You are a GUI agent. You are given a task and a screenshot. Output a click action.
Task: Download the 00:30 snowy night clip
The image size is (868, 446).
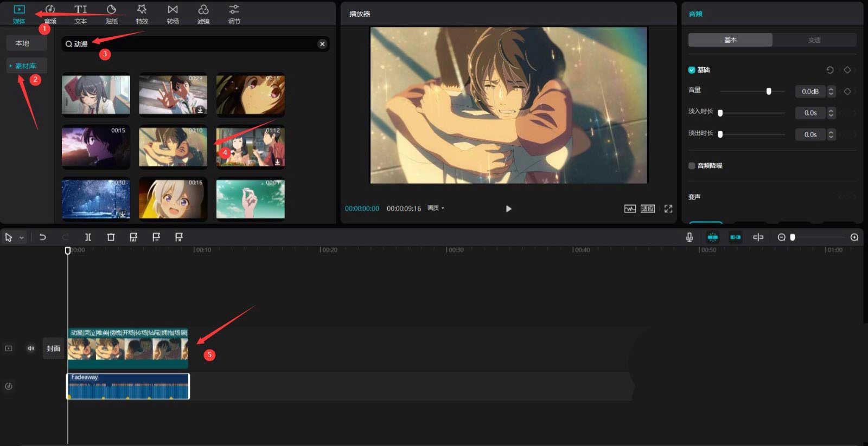[123, 214]
